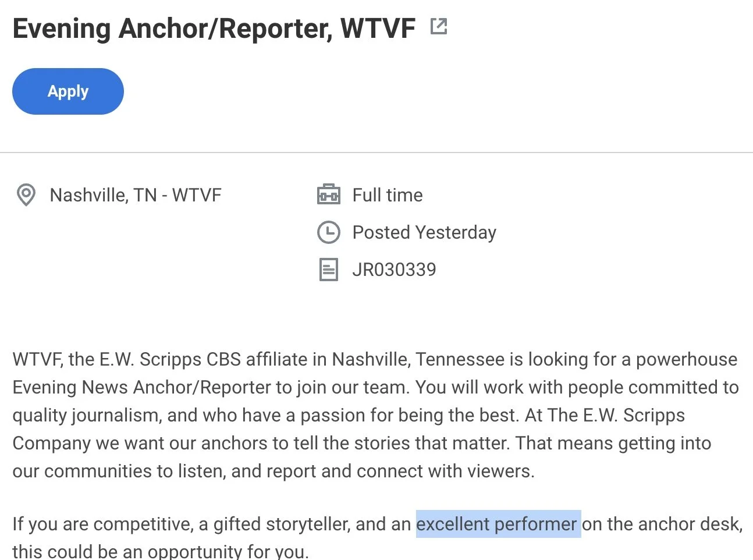Click the clock icon beside Posted Yesterday

pyautogui.click(x=328, y=232)
